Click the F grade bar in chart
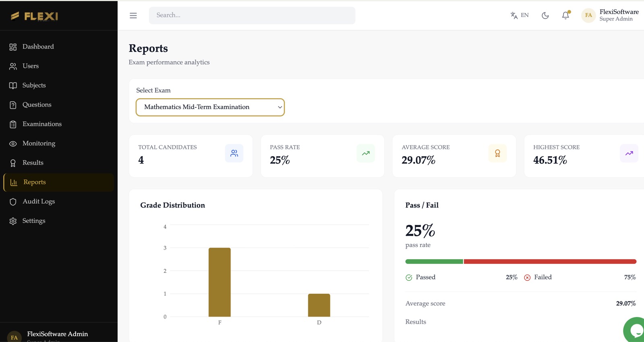The width and height of the screenshot is (644, 342). [220, 282]
